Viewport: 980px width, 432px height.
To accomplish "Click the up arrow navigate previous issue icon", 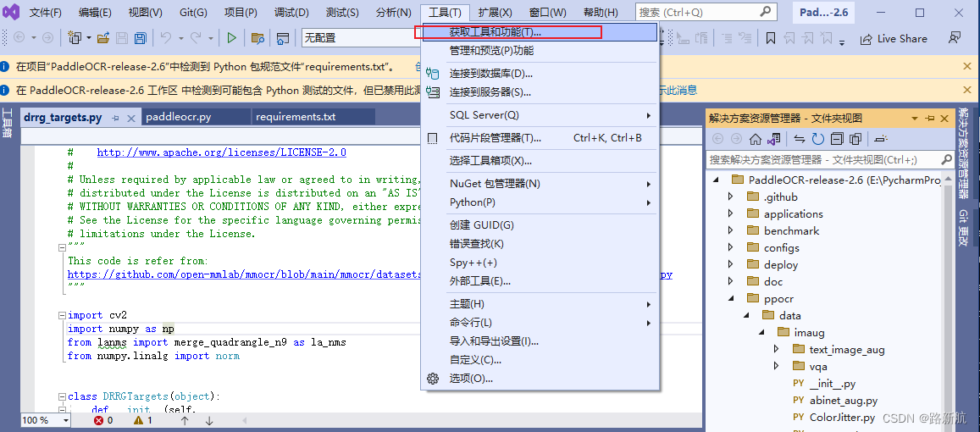I will (185, 421).
